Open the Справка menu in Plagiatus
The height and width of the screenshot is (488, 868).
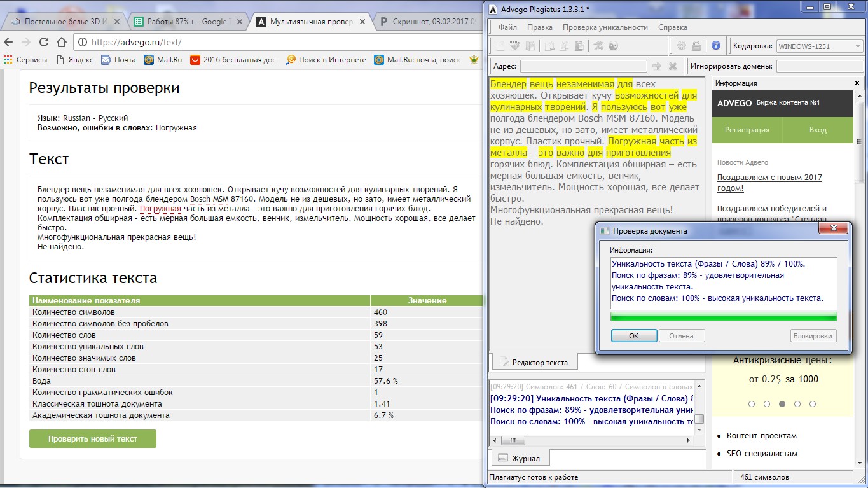point(673,27)
